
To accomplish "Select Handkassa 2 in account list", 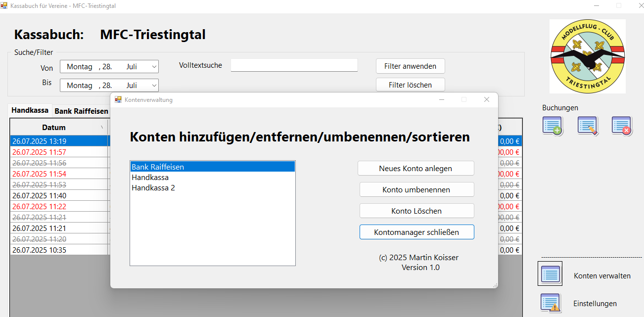I will (x=153, y=188).
